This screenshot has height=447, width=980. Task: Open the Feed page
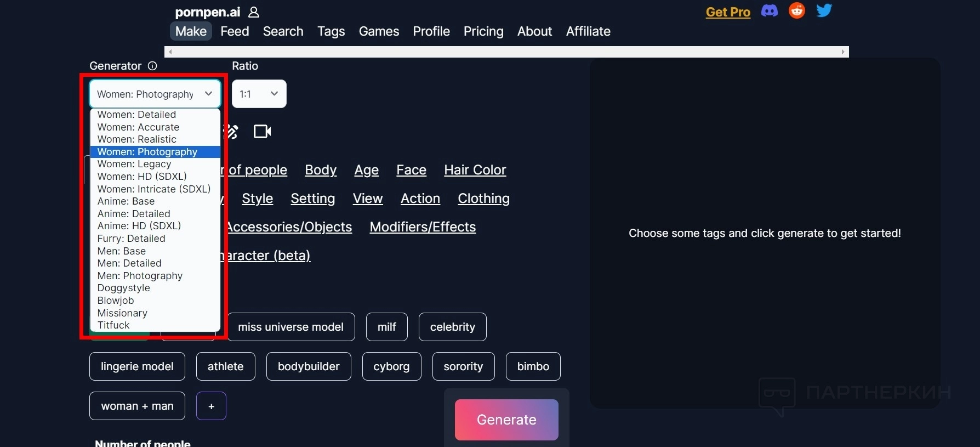(235, 31)
